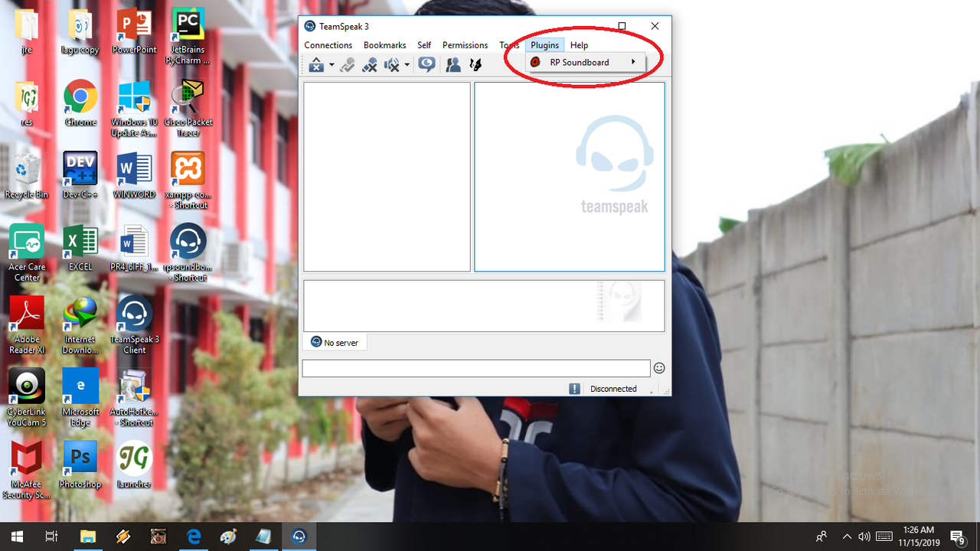
Task: Expand the RP Soundboard submenu entry
Action: click(x=586, y=62)
